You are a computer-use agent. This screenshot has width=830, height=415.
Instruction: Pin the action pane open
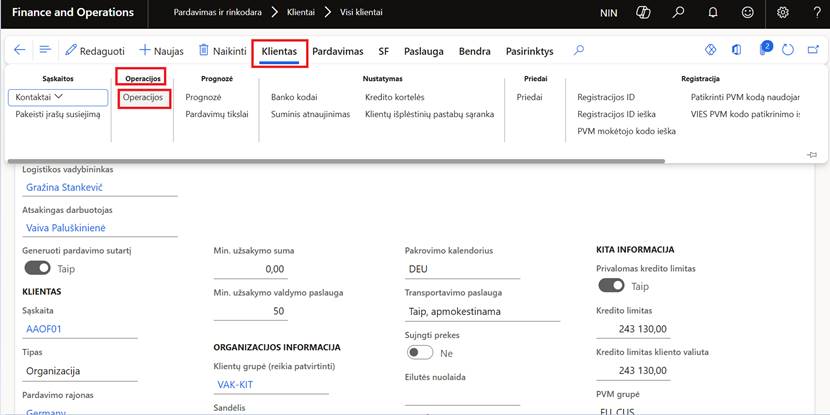(812, 155)
